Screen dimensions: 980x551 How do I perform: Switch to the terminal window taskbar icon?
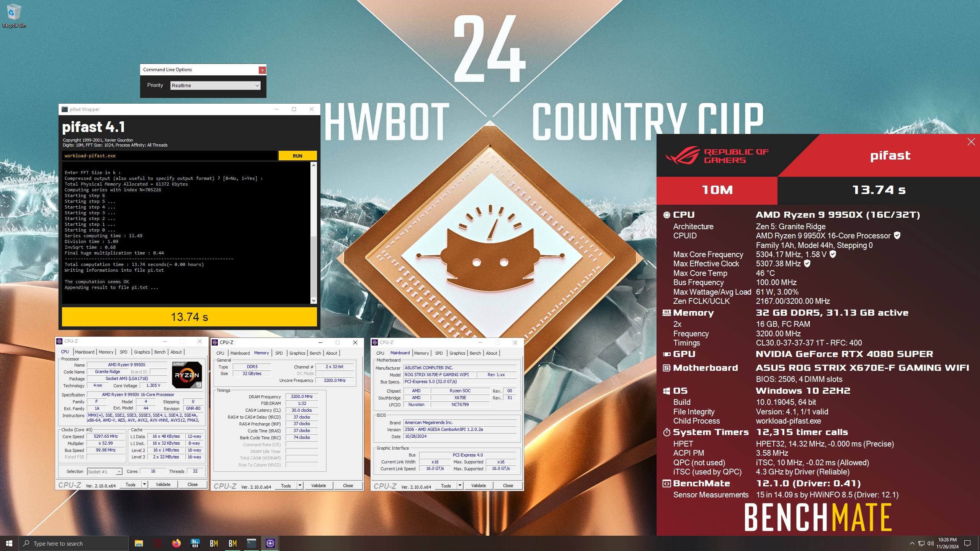(251, 543)
